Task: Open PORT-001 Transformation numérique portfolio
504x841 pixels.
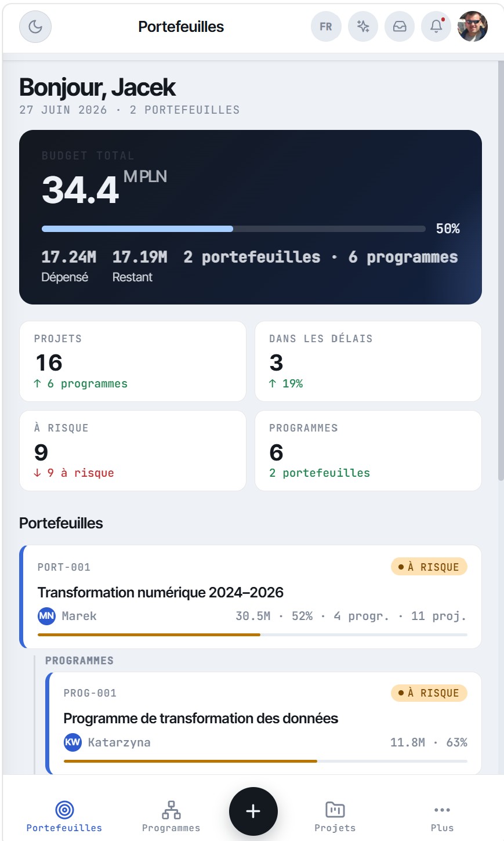Action: point(251,597)
